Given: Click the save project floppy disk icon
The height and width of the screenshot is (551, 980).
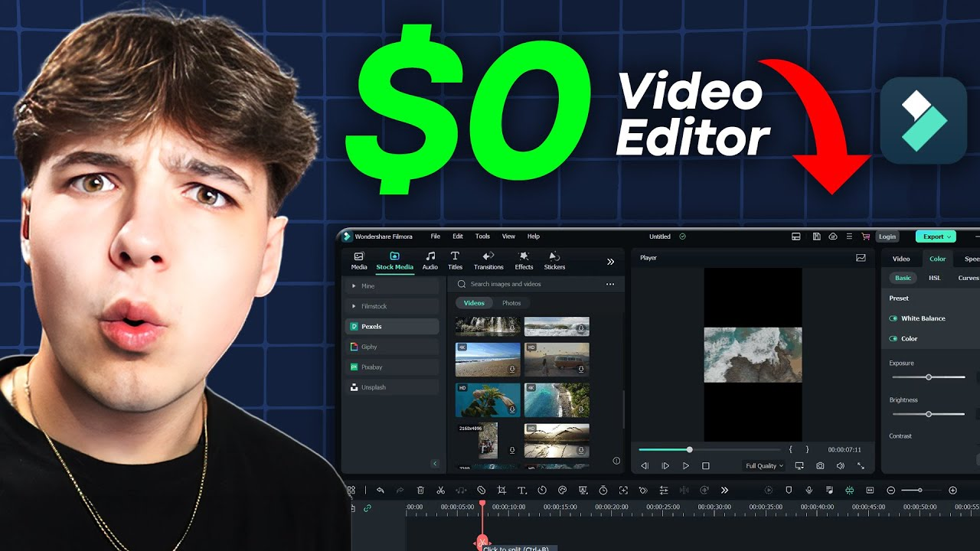Looking at the screenshot, I should click(817, 237).
